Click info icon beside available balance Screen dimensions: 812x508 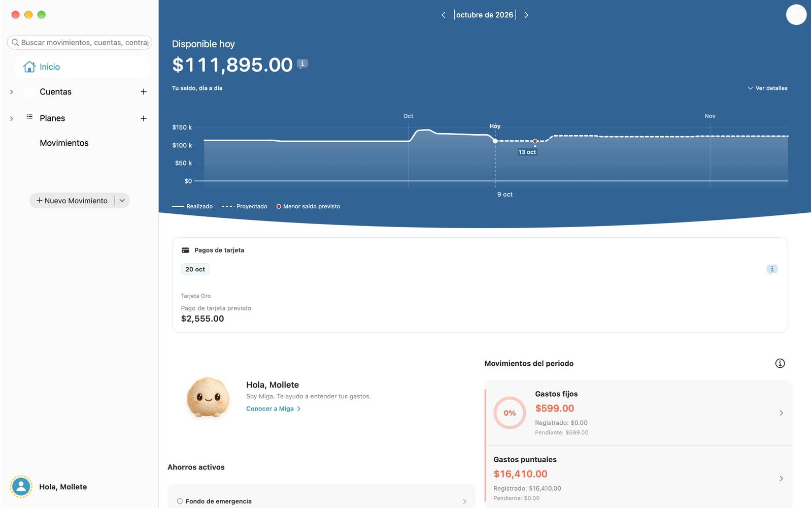point(302,64)
